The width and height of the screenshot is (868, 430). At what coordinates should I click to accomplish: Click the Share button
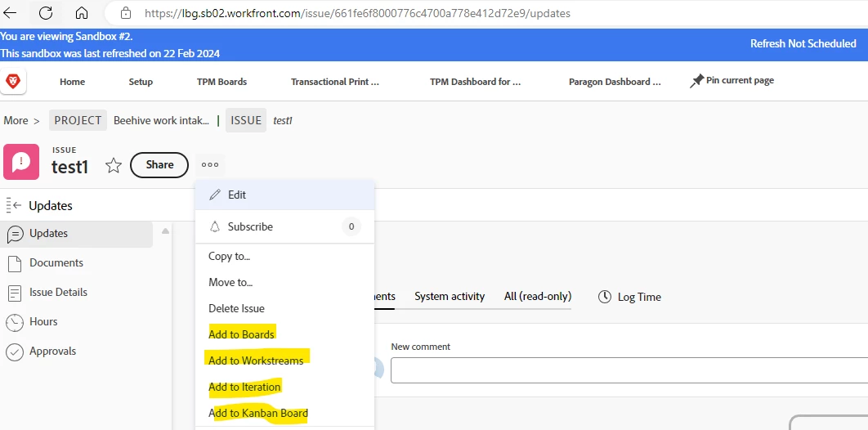(x=159, y=165)
